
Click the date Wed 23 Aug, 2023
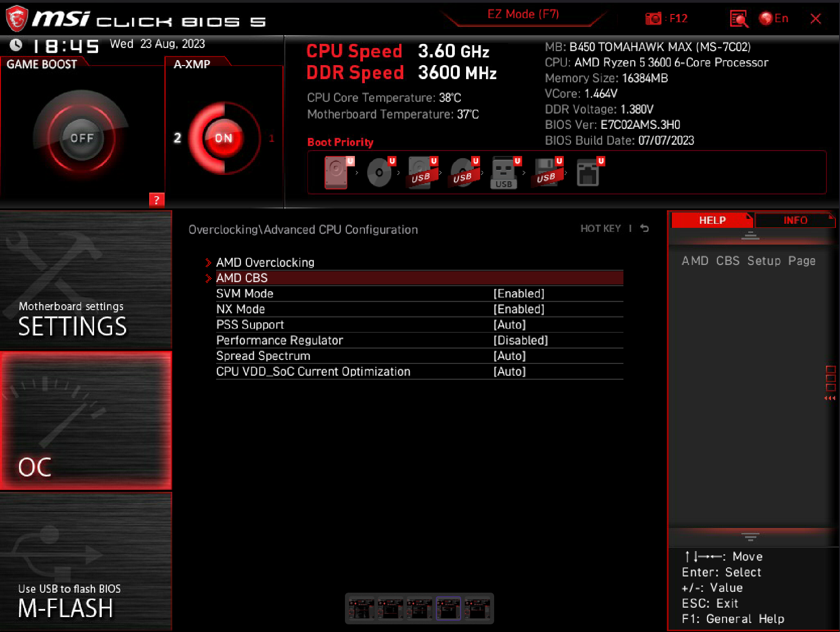157,44
